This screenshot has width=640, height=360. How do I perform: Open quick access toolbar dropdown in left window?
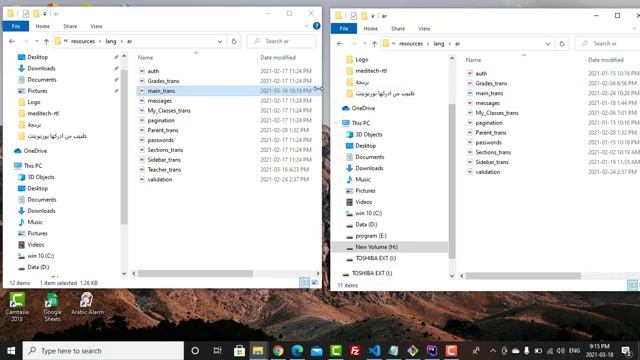click(45, 14)
